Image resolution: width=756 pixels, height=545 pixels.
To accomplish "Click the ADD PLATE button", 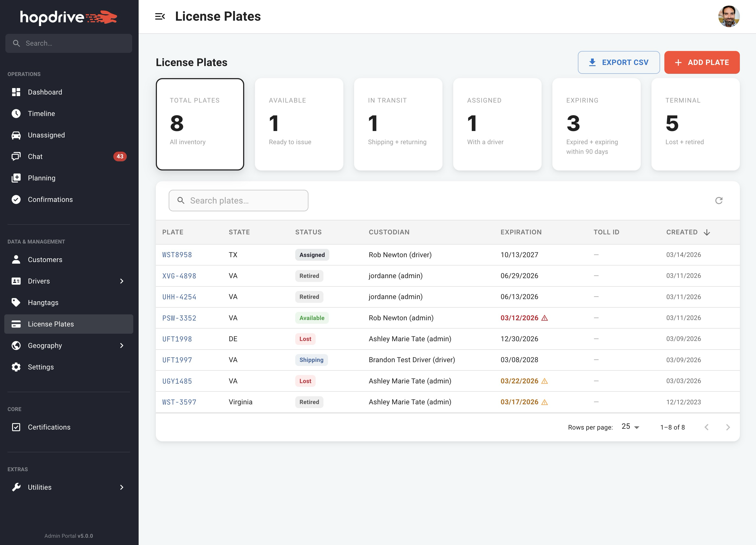I will 702,62.
